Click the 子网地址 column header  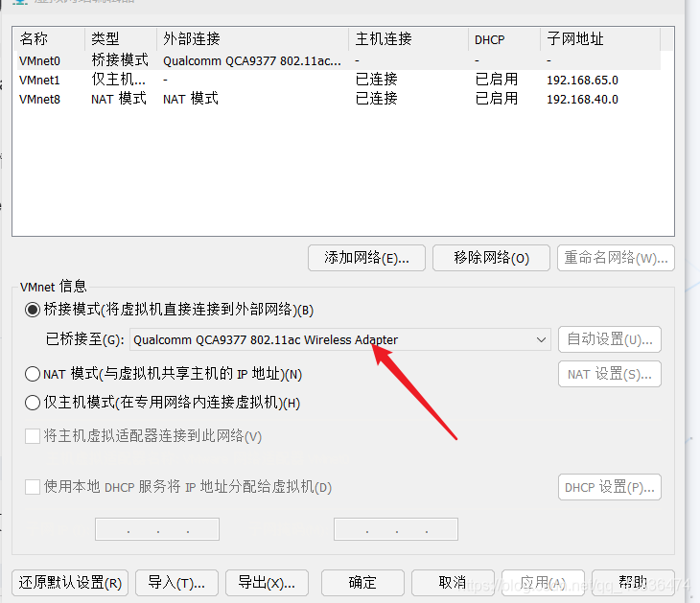(600, 39)
